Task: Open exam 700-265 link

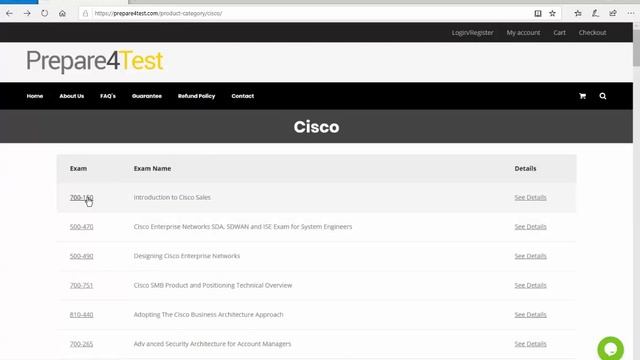Action: click(x=81, y=344)
